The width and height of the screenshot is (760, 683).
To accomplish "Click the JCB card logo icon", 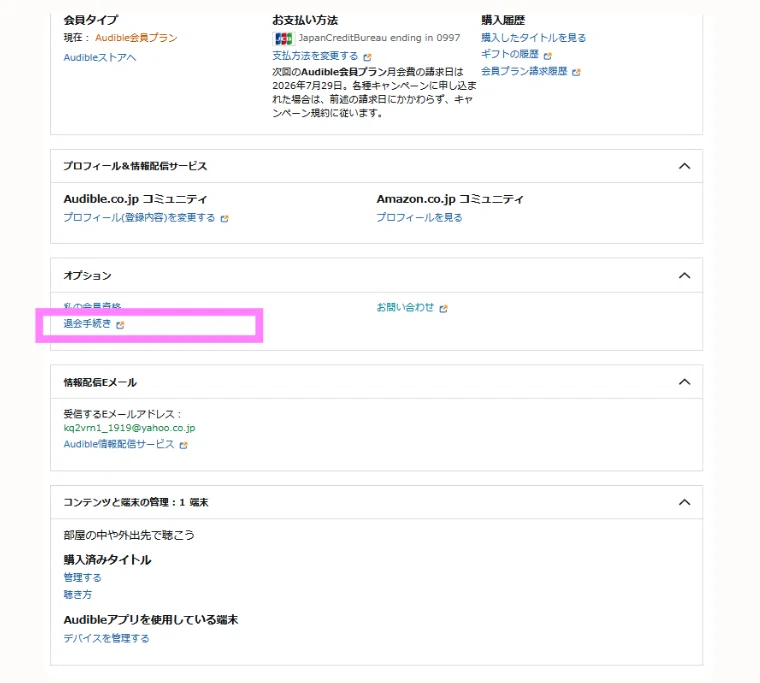I will pyautogui.click(x=284, y=38).
